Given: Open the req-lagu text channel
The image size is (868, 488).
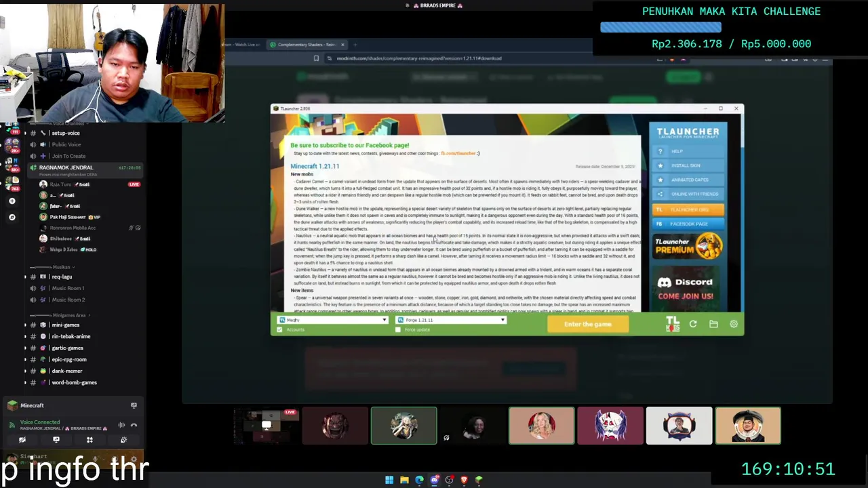Looking at the screenshot, I should 62,277.
